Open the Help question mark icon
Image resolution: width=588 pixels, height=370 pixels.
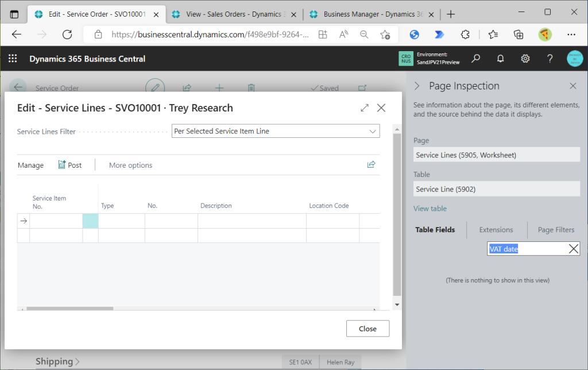point(550,59)
